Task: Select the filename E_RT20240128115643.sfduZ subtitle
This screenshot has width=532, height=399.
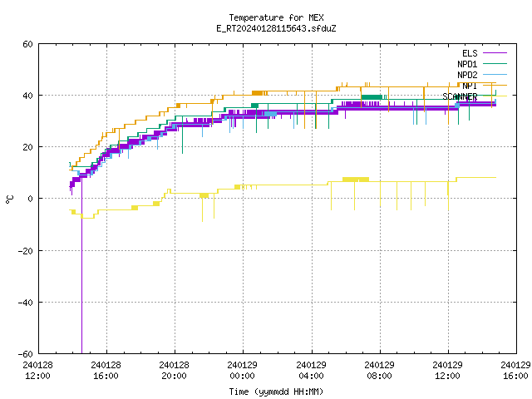Action: pos(276,28)
